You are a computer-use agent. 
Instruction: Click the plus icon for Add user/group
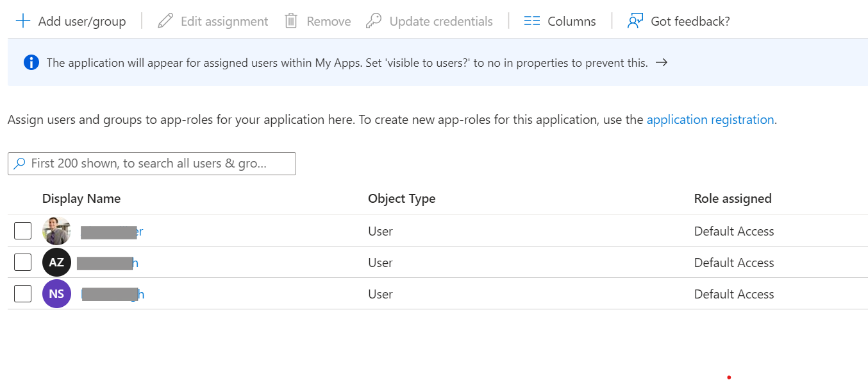tap(23, 21)
